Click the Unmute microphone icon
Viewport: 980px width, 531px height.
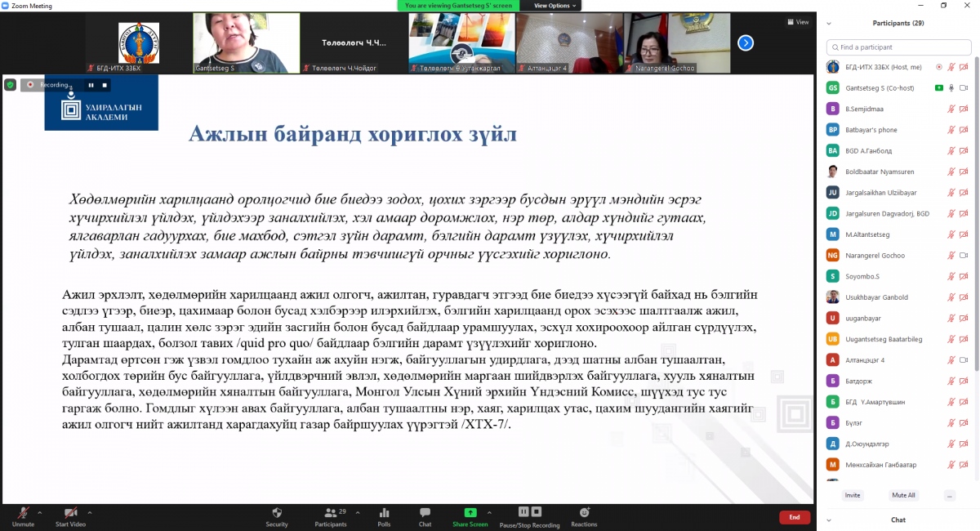coord(23,512)
